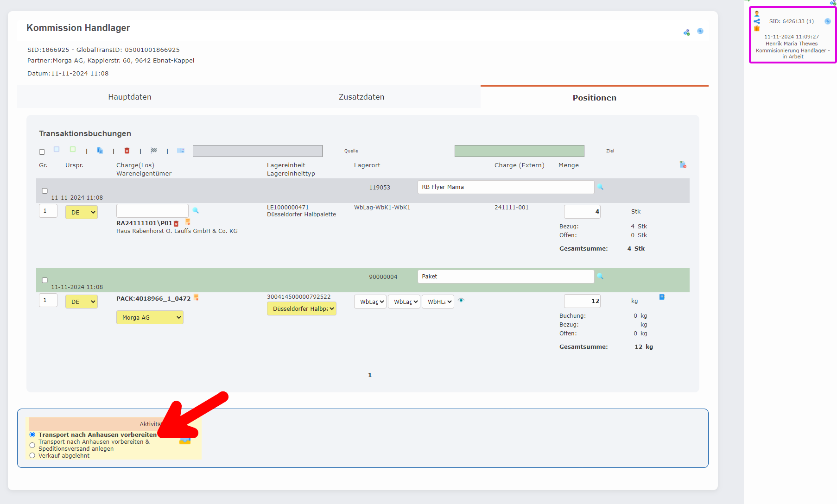The height and width of the screenshot is (504, 837).
Task: Select the radio button Transport nach Anhausen vorbereiten
Action: point(32,435)
